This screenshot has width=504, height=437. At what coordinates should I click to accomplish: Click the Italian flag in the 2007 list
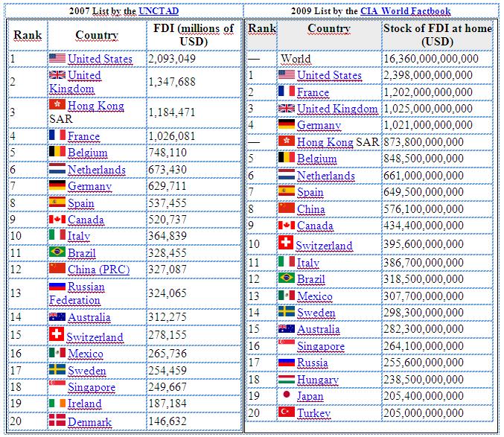tap(57, 235)
